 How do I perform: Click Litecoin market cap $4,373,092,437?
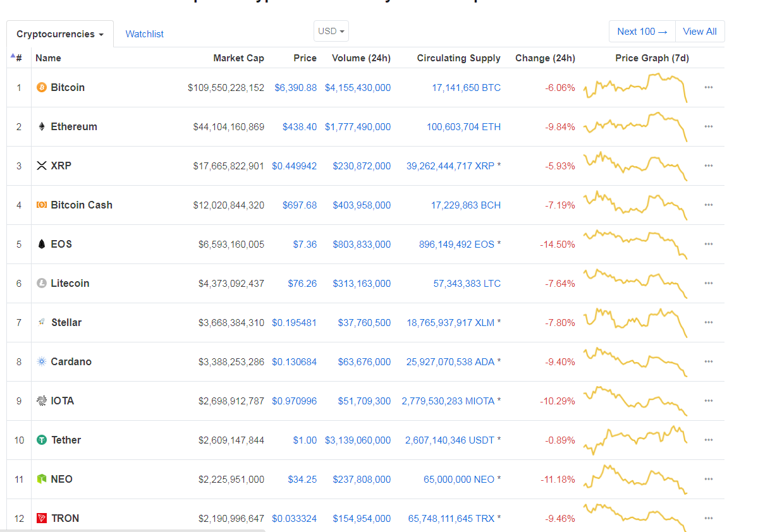(231, 283)
